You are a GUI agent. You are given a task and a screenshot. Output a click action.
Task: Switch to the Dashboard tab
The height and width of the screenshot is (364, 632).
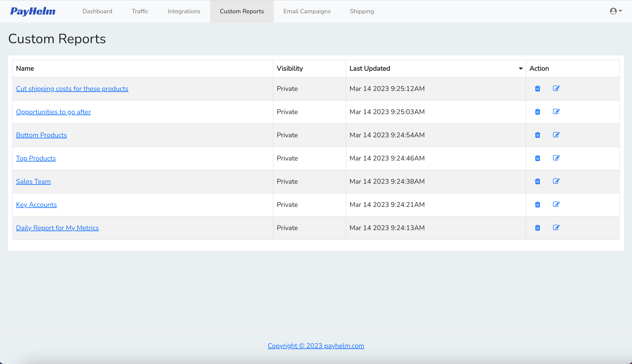(97, 11)
